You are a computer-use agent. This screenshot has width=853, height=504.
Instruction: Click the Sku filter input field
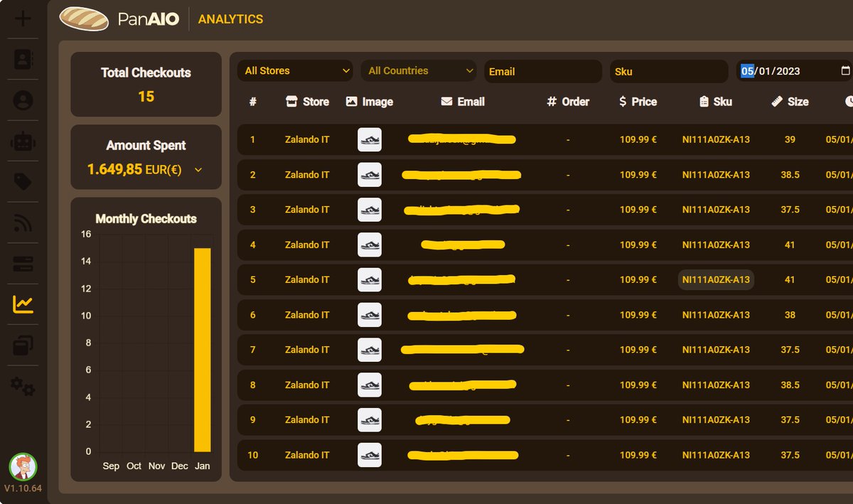(x=669, y=71)
